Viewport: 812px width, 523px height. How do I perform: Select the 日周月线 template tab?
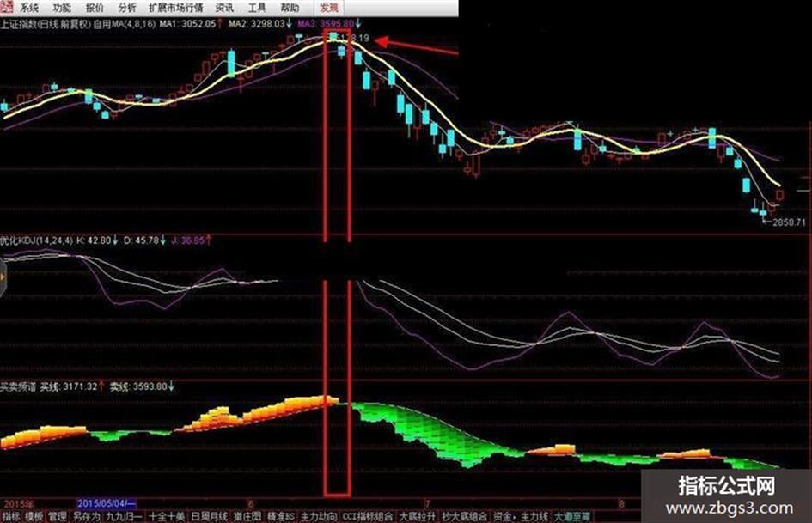tap(209, 516)
